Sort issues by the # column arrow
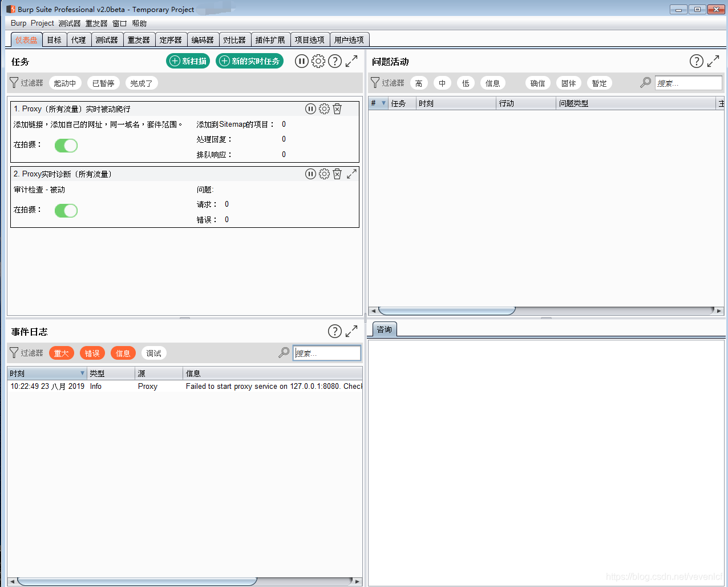Screen dimensions: 728x587 click(383, 103)
